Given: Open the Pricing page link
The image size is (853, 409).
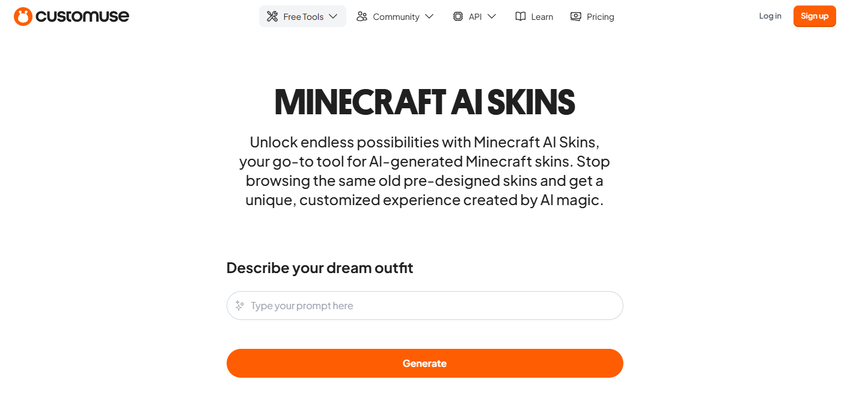Looking at the screenshot, I should pyautogui.click(x=600, y=16).
